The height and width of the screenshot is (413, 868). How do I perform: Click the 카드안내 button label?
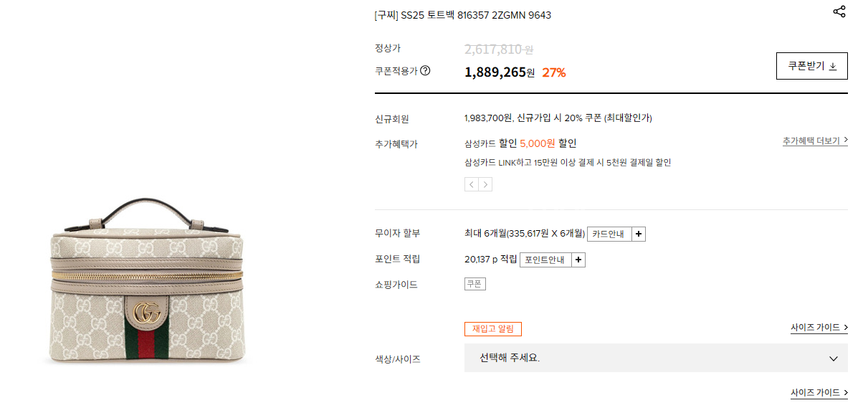click(609, 234)
